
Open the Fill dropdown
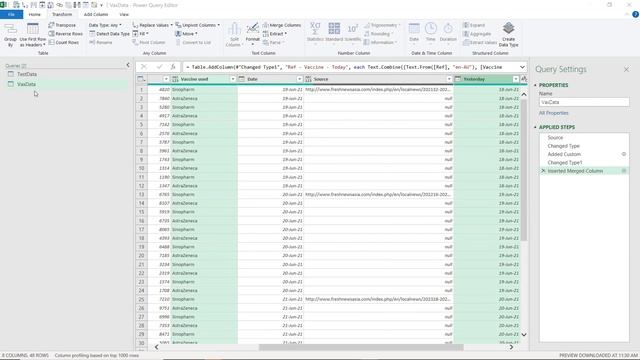pos(140,34)
